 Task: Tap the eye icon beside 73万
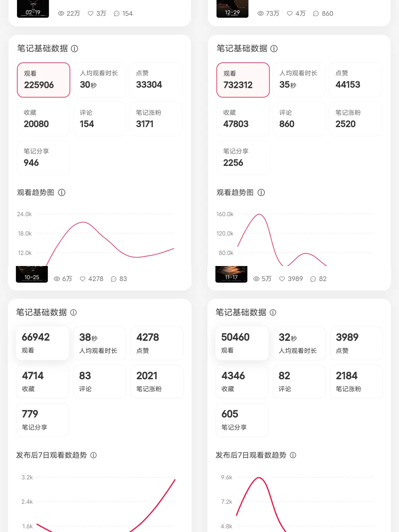[260, 13]
